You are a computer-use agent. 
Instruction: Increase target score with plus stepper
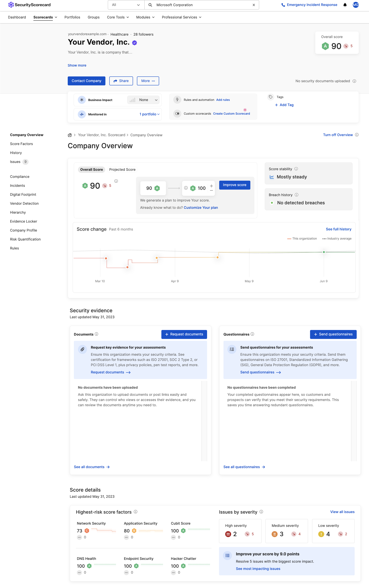point(211,186)
